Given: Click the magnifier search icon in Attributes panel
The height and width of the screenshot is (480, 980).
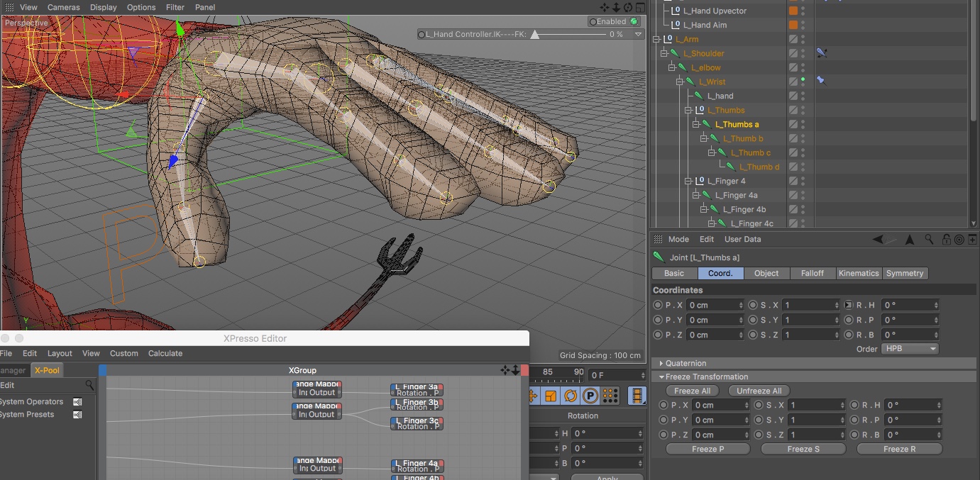Looking at the screenshot, I should point(929,240).
